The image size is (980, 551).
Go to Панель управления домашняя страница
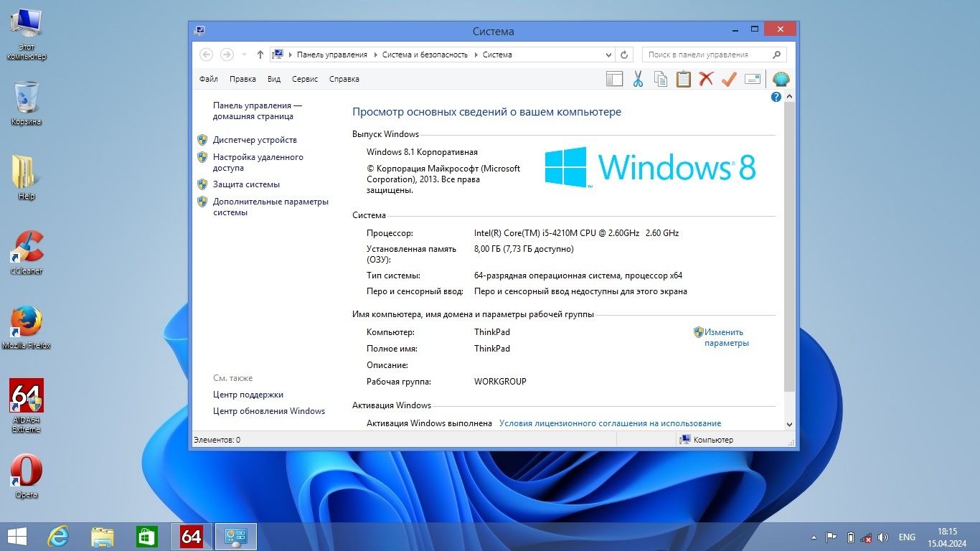point(258,110)
